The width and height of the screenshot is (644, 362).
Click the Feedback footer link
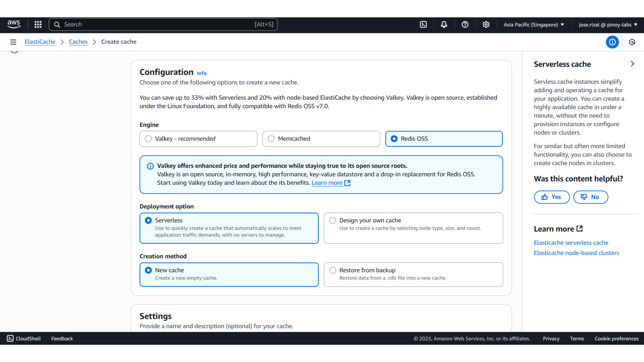(x=62, y=338)
